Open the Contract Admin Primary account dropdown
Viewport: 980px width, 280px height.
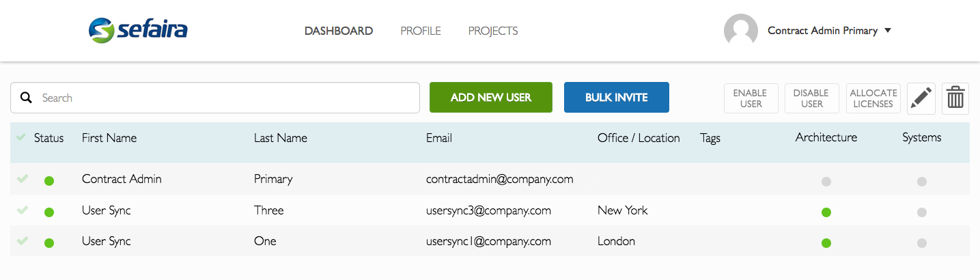(830, 31)
